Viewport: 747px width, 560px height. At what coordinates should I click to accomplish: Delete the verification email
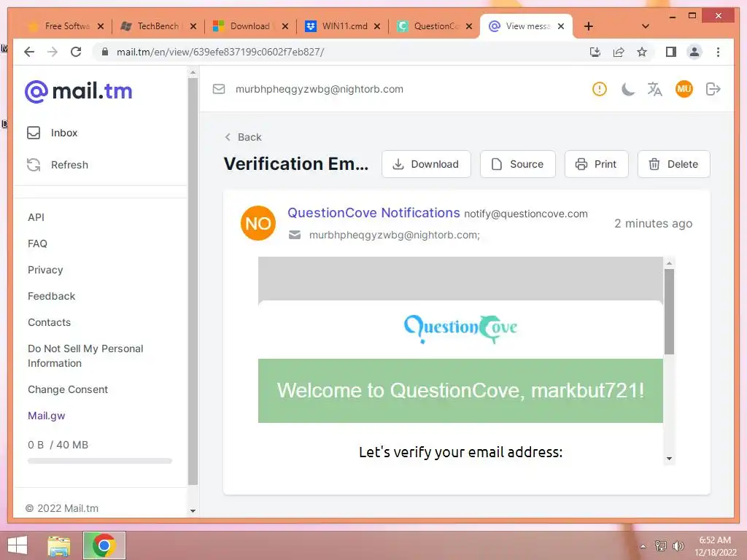[673, 164]
